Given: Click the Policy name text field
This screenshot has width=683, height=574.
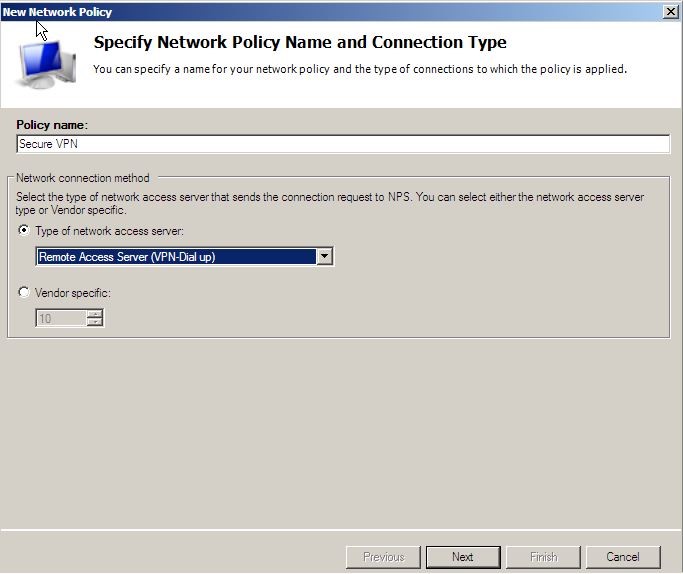Looking at the screenshot, I should (x=343, y=144).
